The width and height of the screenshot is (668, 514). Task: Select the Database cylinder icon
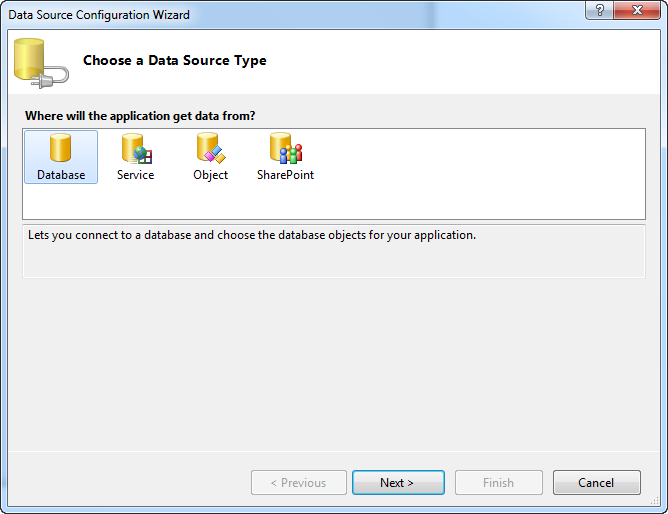point(60,148)
